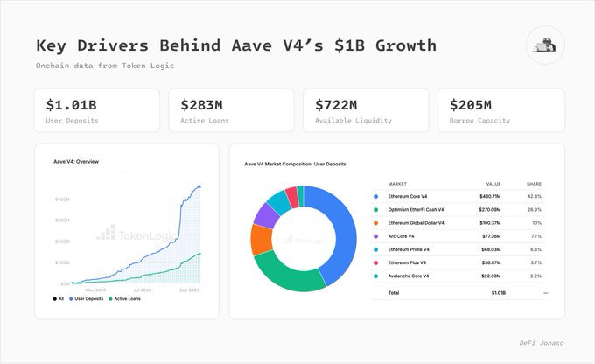Click the '3.7%' share cell
This screenshot has height=364, width=595.
(x=535, y=263)
